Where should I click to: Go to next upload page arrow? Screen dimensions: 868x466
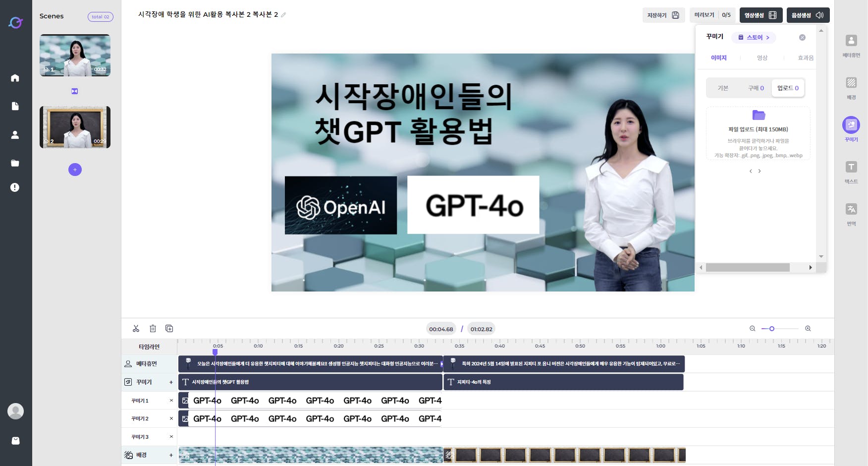(x=759, y=171)
